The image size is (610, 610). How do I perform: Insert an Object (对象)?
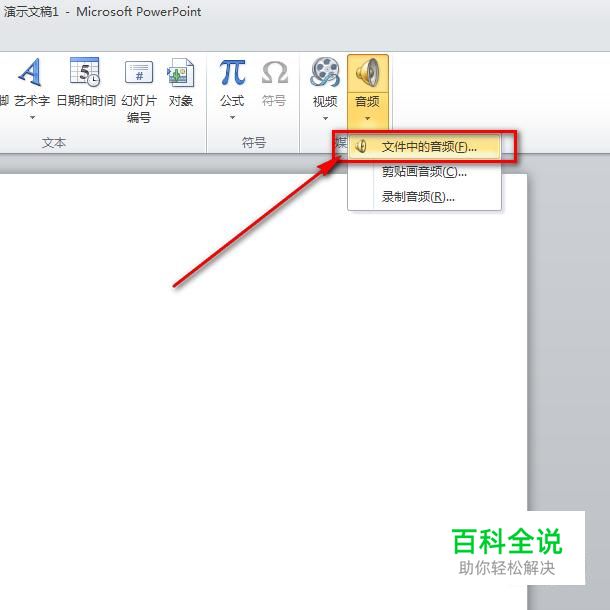181,83
